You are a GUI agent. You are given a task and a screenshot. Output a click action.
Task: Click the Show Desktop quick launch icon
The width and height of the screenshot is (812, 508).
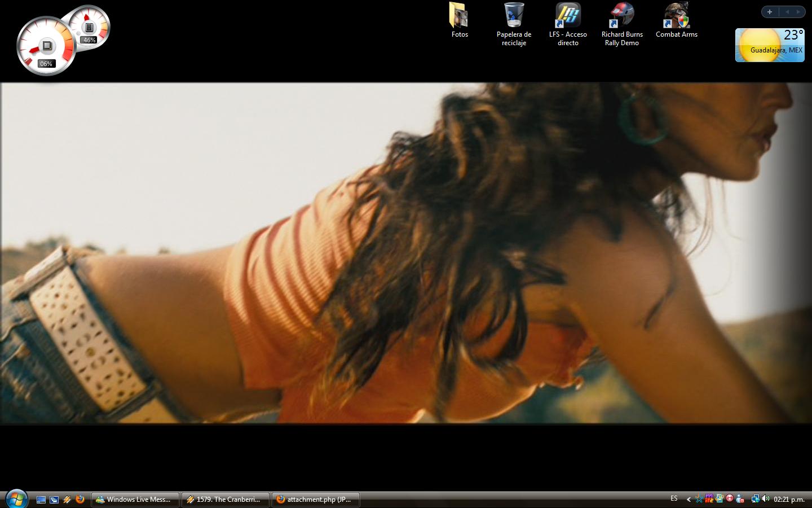(41, 500)
